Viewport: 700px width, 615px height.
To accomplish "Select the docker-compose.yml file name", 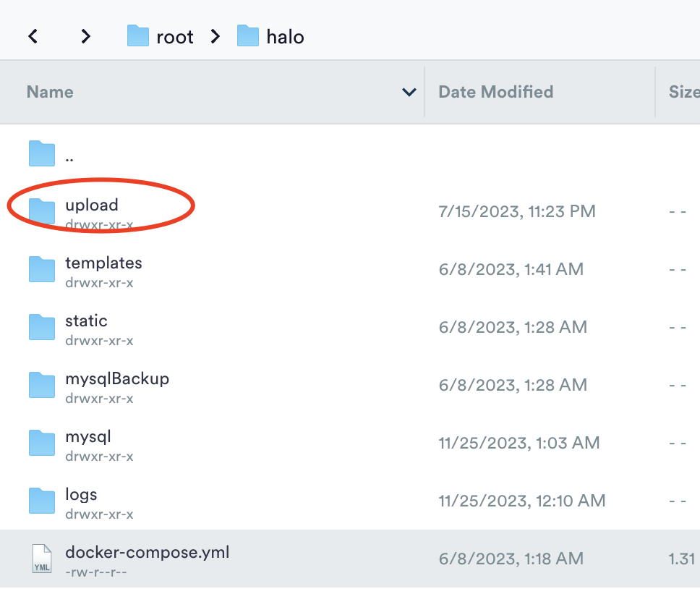I will (147, 553).
